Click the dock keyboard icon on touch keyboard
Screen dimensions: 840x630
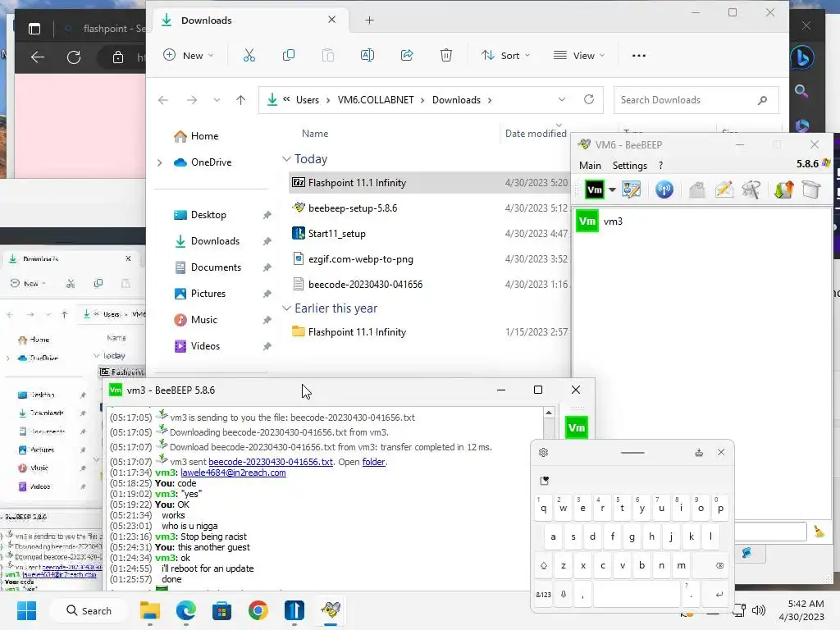699,452
